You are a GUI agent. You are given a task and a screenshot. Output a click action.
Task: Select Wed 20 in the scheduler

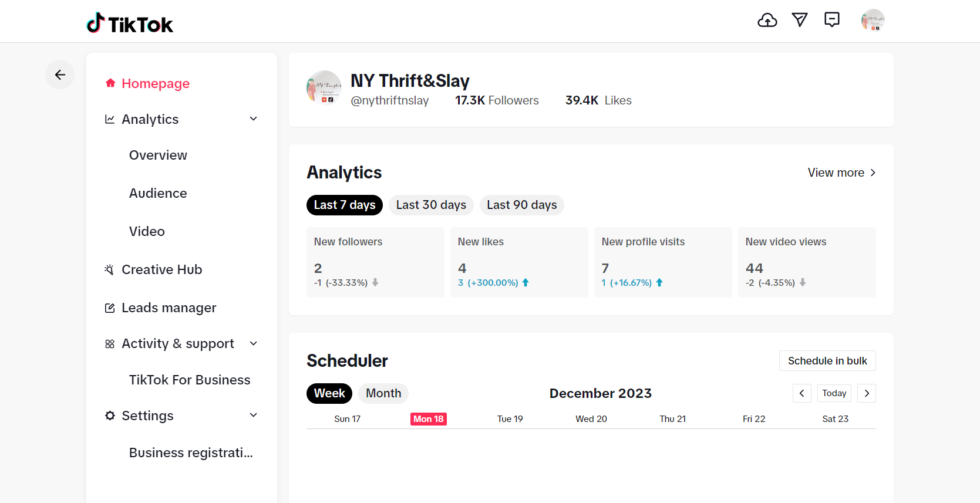click(x=591, y=419)
